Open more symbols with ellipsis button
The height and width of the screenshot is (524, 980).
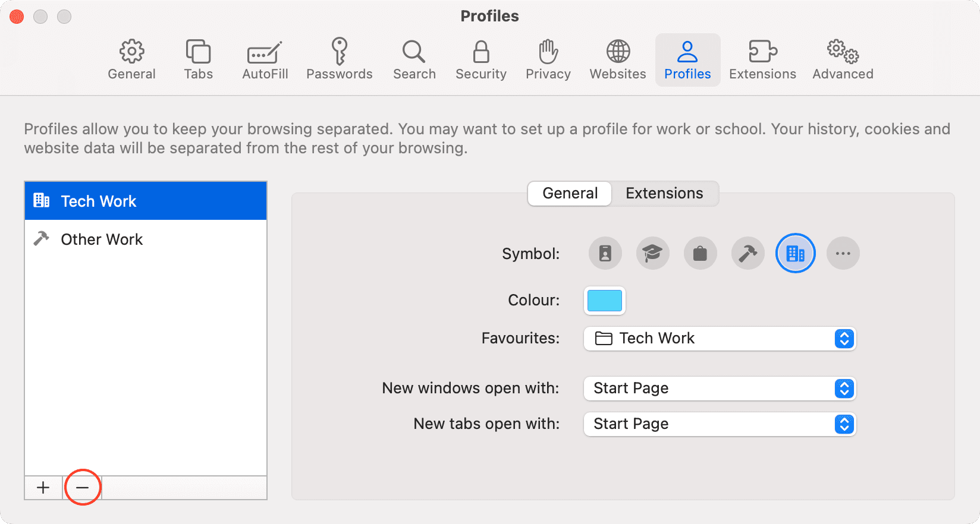coord(843,254)
